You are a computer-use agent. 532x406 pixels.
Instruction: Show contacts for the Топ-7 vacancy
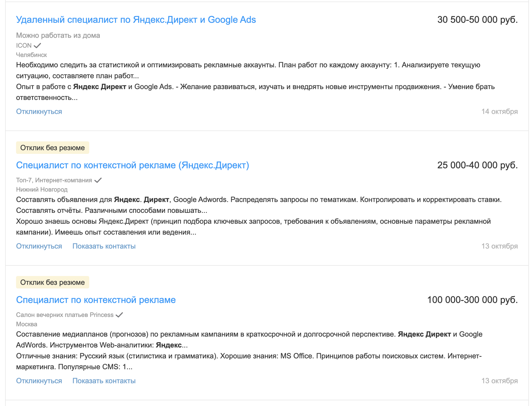pos(104,246)
